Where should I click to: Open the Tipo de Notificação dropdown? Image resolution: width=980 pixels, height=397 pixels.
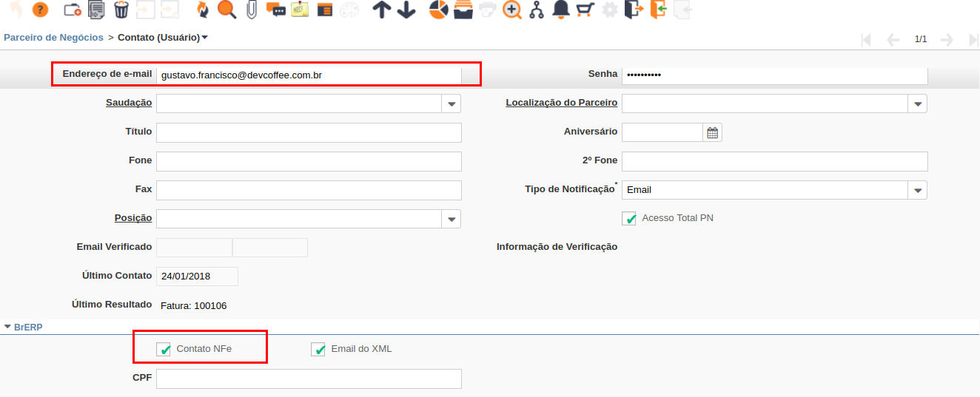pyautogui.click(x=918, y=190)
